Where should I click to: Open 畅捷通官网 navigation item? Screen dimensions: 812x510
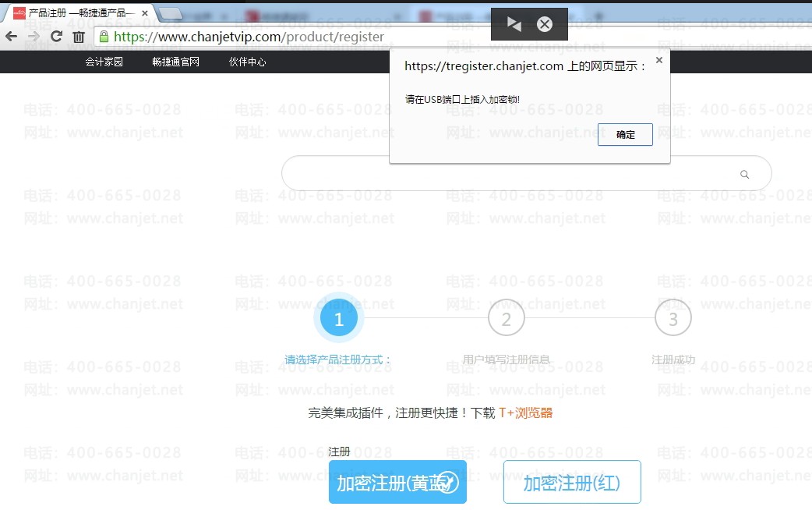[175, 62]
